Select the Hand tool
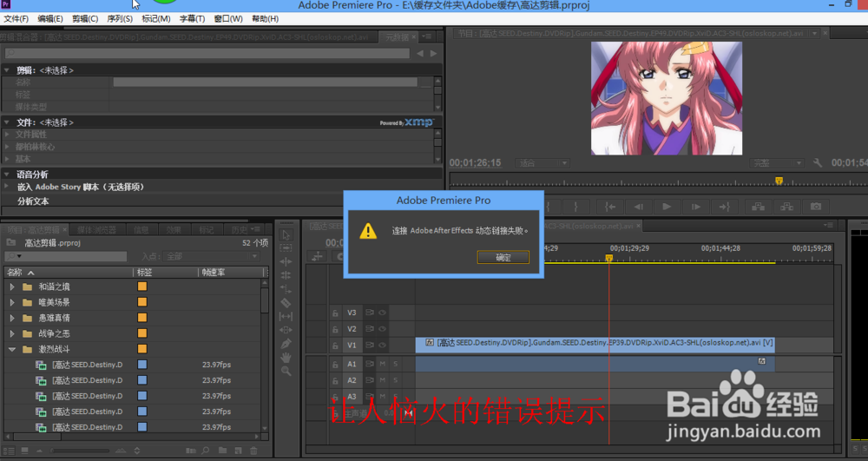This screenshot has height=461, width=868. (x=286, y=358)
